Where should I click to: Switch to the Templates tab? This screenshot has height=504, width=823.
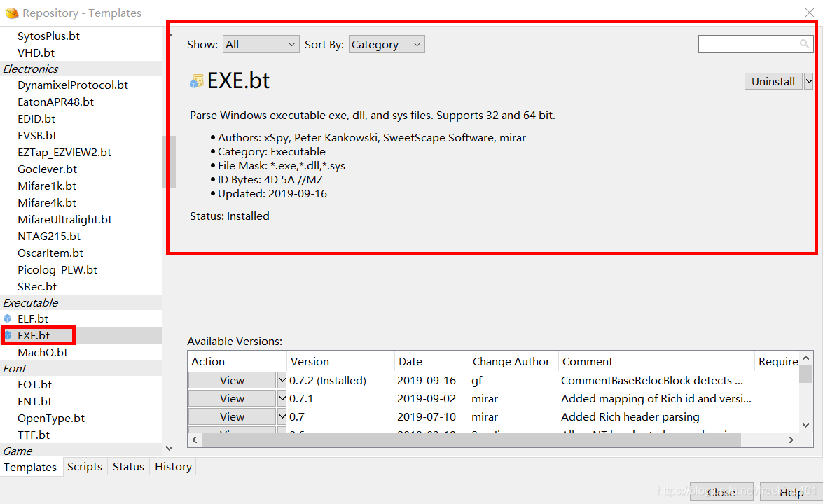pos(30,467)
